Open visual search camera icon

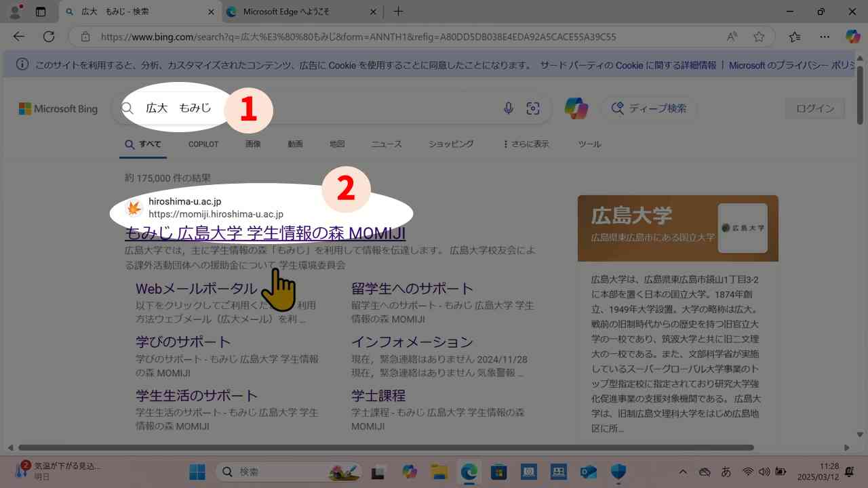(533, 108)
